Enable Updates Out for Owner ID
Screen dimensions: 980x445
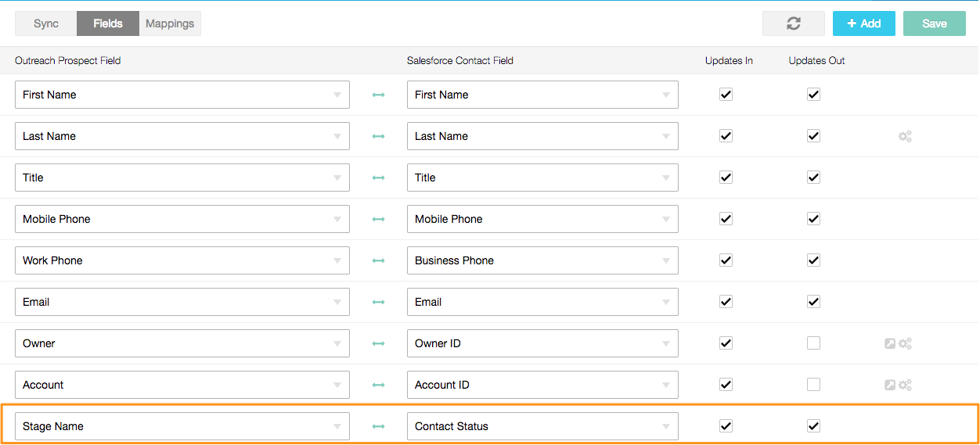(813, 343)
